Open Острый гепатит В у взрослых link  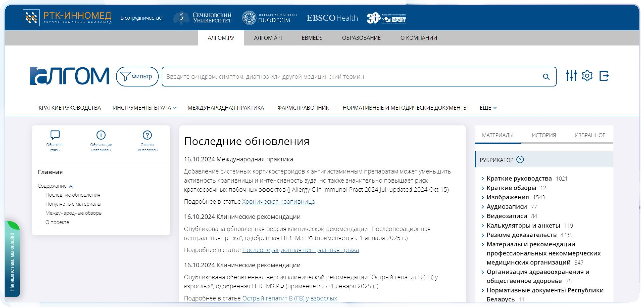tap(290, 298)
